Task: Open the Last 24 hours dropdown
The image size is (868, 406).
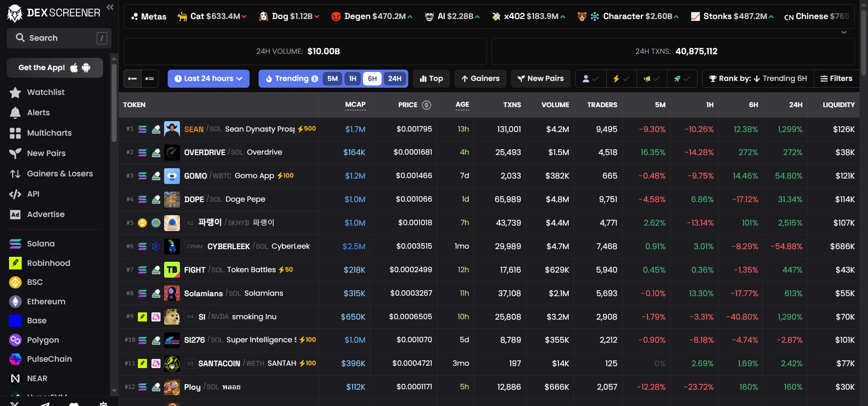Action: [208, 79]
